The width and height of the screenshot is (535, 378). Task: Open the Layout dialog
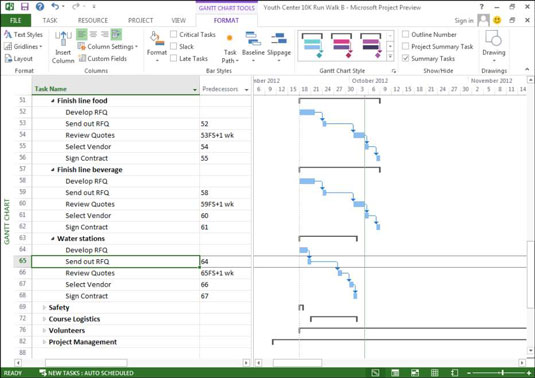click(x=19, y=59)
